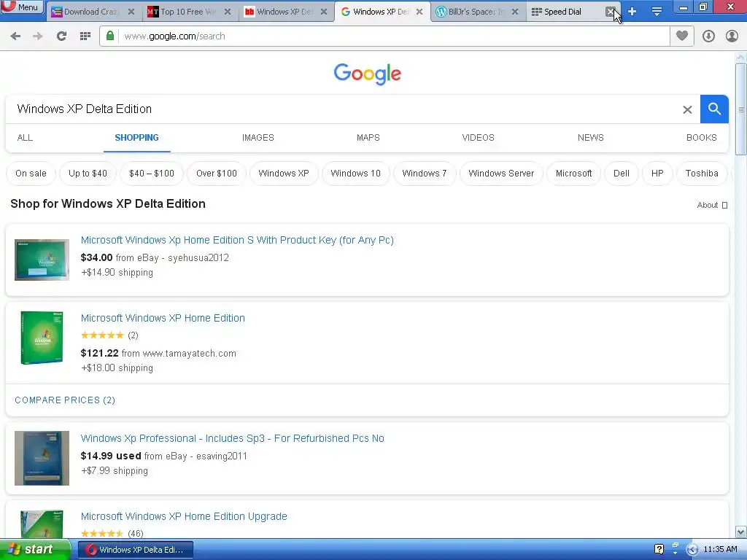This screenshot has width=747, height=560.
Task: Open downloads icon in toolbar
Action: 708,36
